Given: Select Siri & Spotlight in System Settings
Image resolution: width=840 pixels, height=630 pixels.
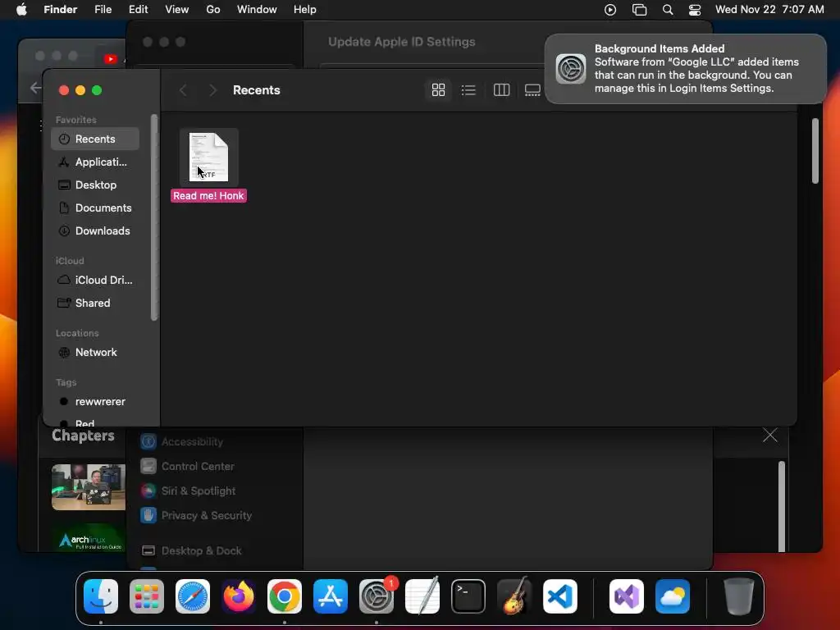Looking at the screenshot, I should pos(188,491).
